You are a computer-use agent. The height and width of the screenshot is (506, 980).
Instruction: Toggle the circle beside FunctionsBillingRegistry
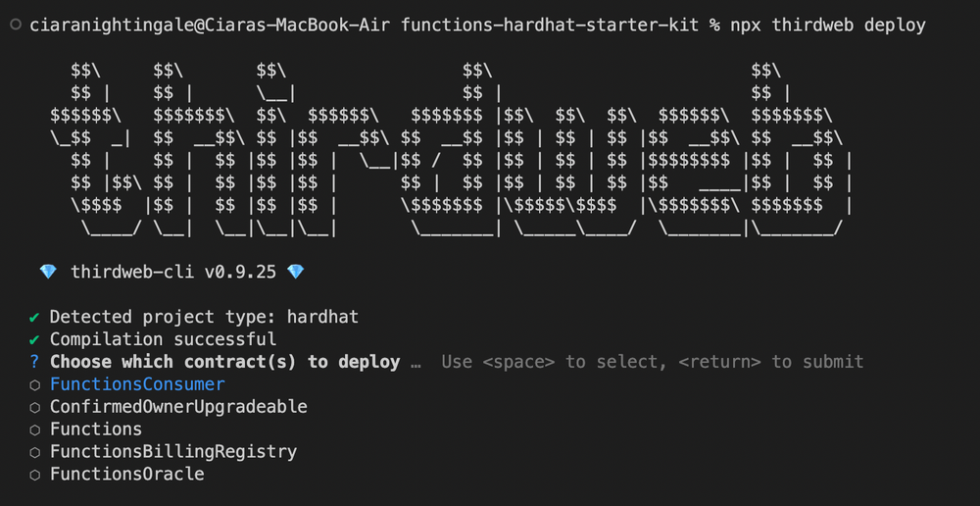pos(35,452)
